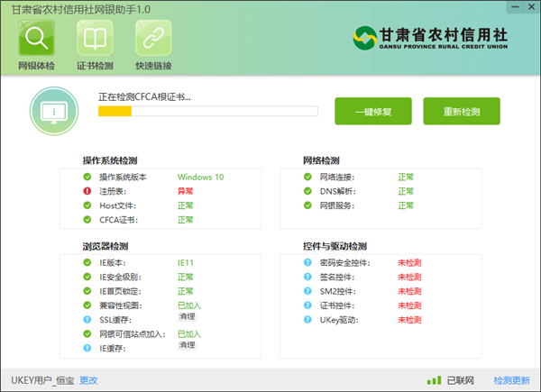
Task: Click the IE11 version value
Action: click(185, 263)
